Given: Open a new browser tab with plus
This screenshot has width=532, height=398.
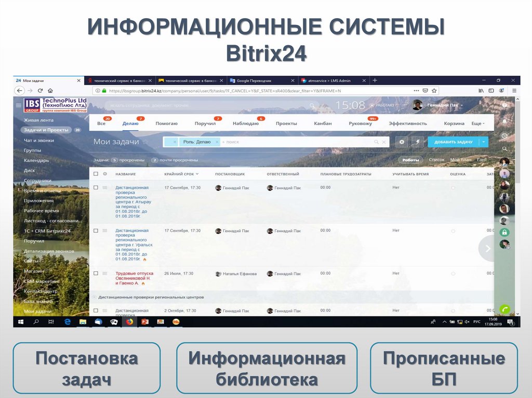Looking at the screenshot, I should 375,80.
